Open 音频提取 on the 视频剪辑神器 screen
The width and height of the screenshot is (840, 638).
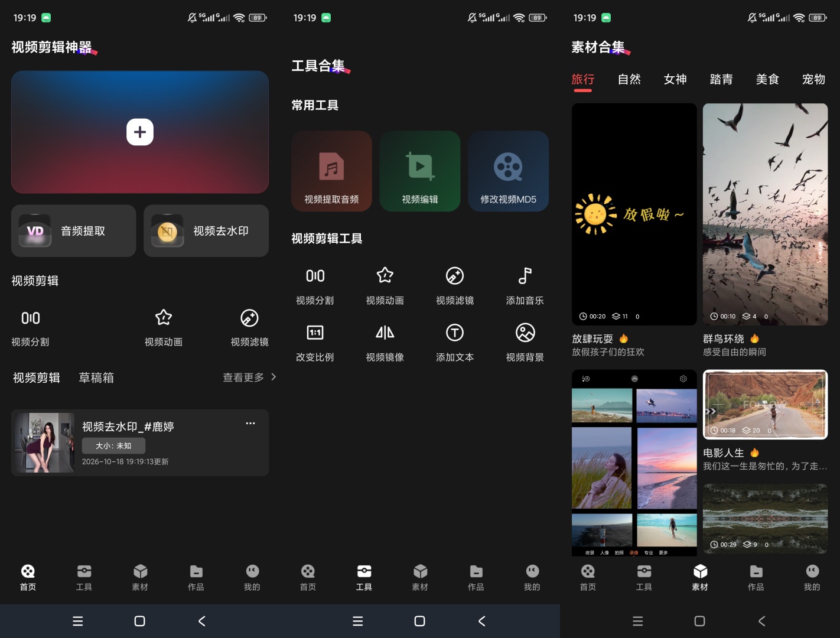pyautogui.click(x=73, y=231)
